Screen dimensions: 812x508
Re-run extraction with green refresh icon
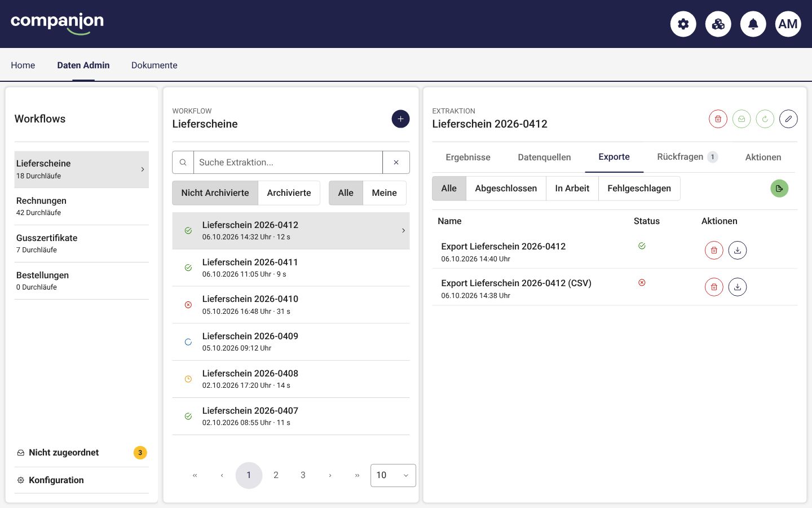pos(765,119)
